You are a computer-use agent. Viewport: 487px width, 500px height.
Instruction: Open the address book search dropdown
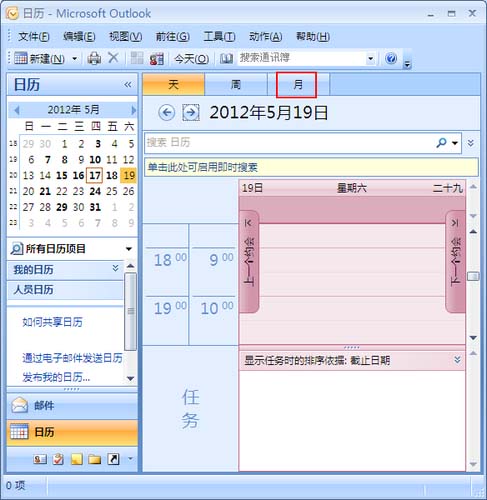pyautogui.click(x=371, y=59)
